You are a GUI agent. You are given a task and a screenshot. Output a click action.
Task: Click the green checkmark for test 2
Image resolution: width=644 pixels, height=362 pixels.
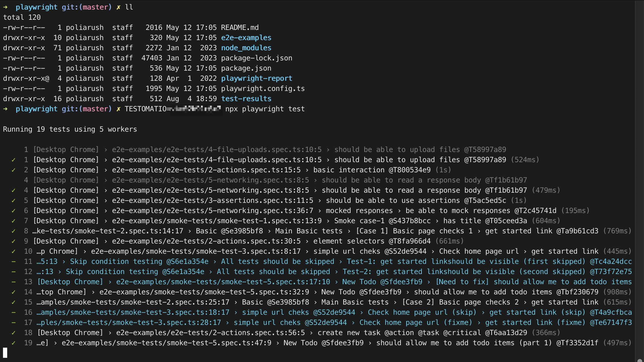(x=13, y=170)
